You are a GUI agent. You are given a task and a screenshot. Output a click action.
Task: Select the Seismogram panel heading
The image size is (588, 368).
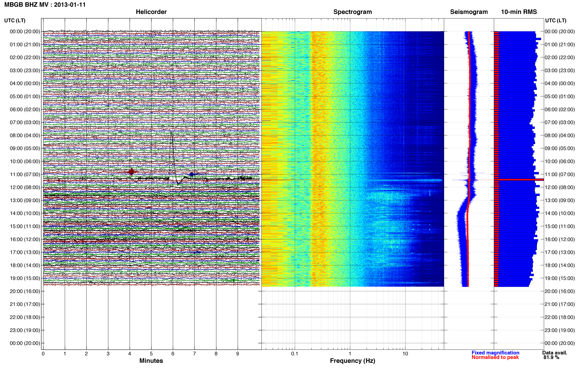(469, 12)
